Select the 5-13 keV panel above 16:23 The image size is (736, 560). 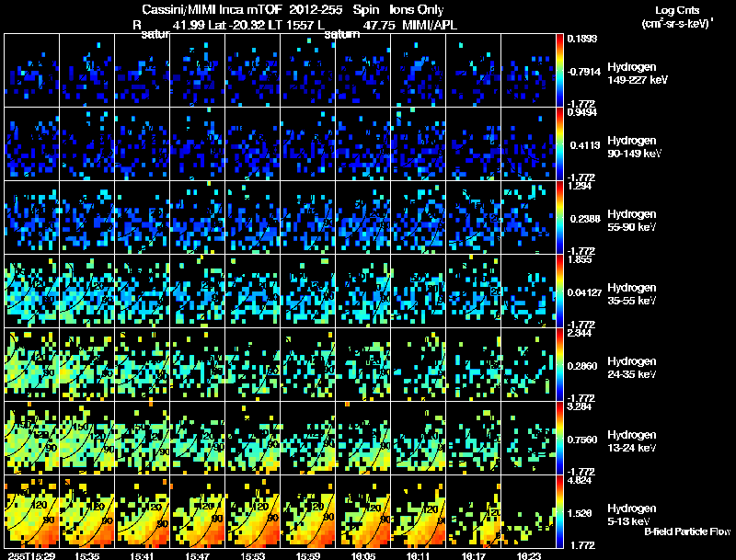[x=528, y=511]
